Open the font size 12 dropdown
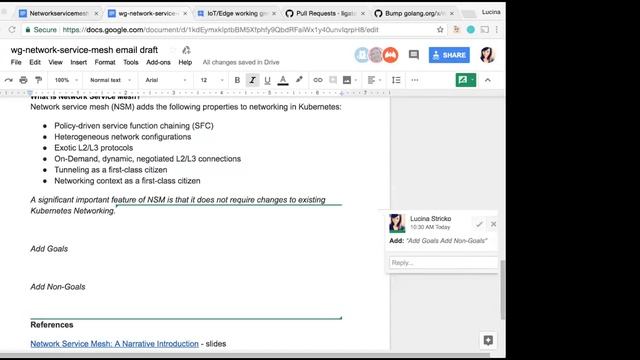This screenshot has height=360, width=640. [212, 80]
